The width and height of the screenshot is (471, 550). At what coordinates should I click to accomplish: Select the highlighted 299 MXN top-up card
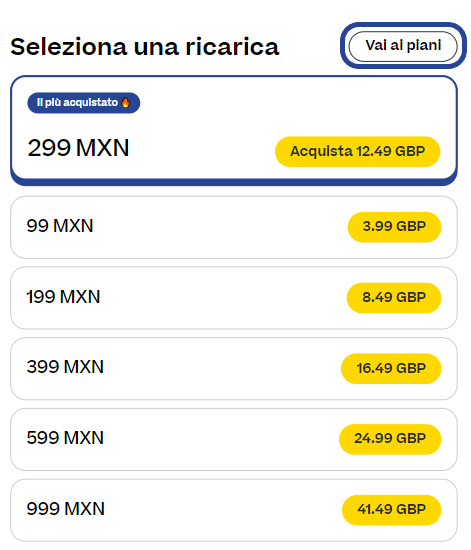[x=234, y=130]
